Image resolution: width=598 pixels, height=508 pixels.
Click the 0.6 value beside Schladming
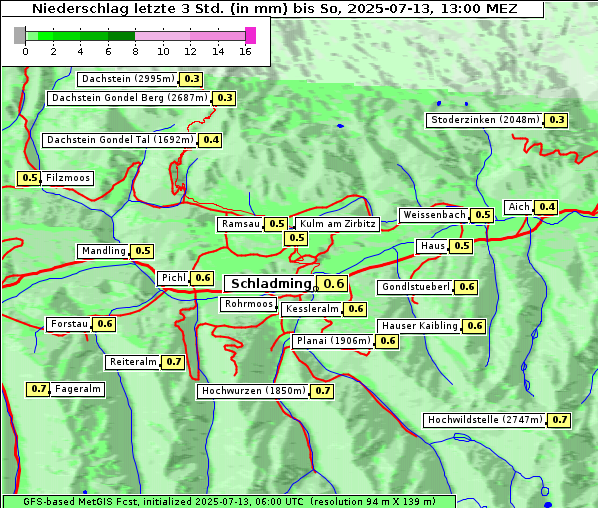click(x=333, y=284)
